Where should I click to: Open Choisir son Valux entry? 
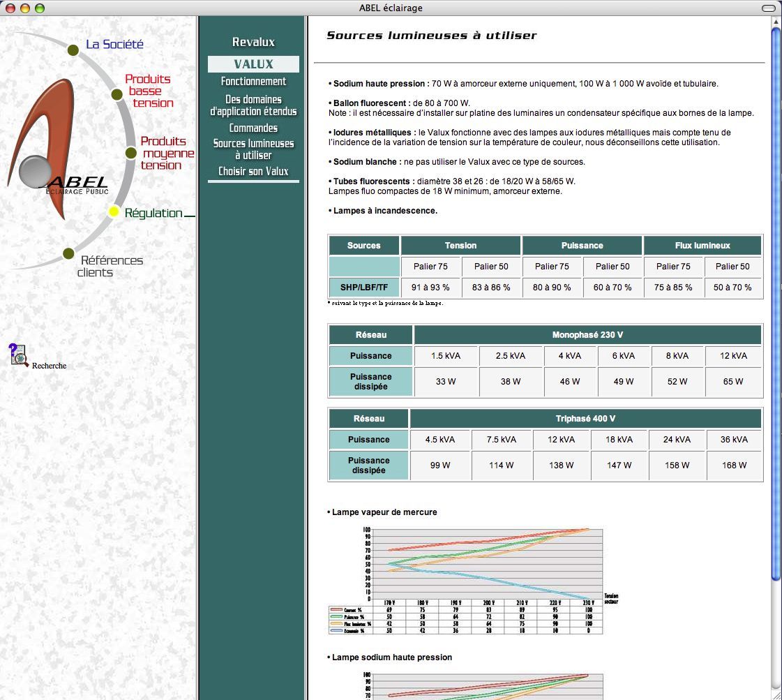click(253, 171)
